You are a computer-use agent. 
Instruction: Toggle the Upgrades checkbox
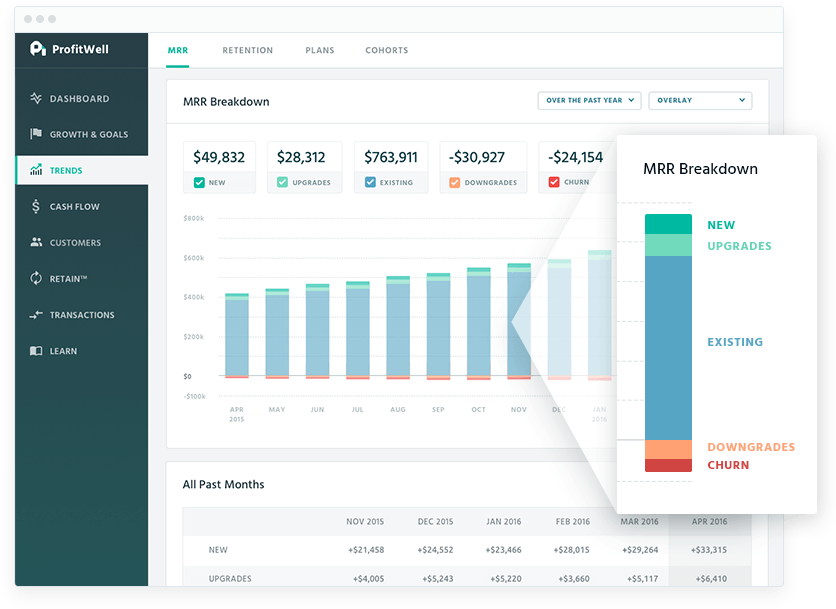[x=283, y=183]
